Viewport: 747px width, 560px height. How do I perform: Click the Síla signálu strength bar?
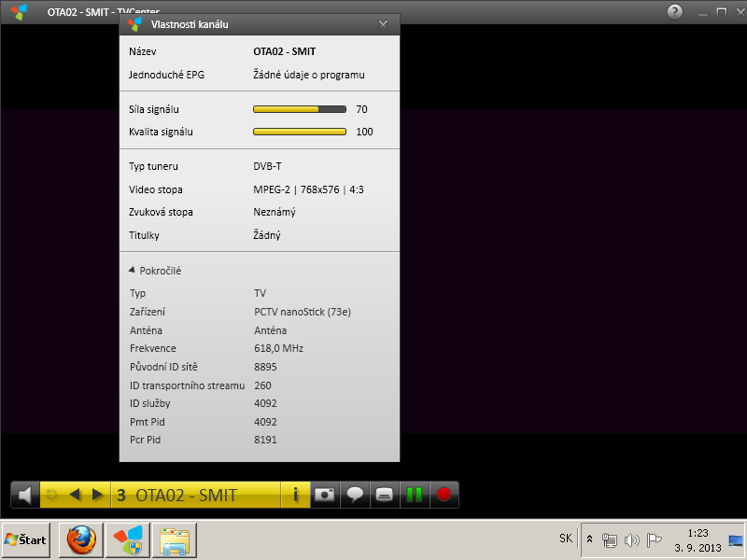coord(299,109)
